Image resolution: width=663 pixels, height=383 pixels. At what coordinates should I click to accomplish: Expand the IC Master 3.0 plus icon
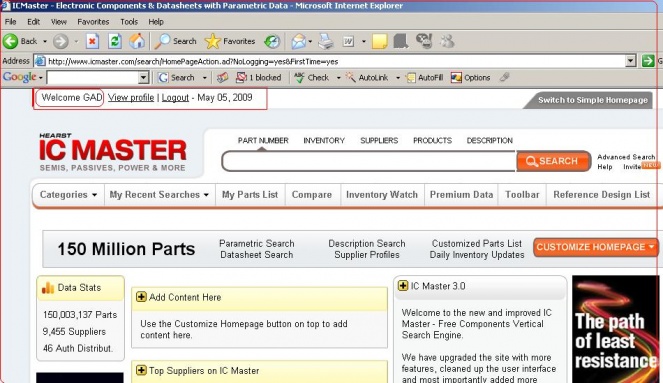403,286
